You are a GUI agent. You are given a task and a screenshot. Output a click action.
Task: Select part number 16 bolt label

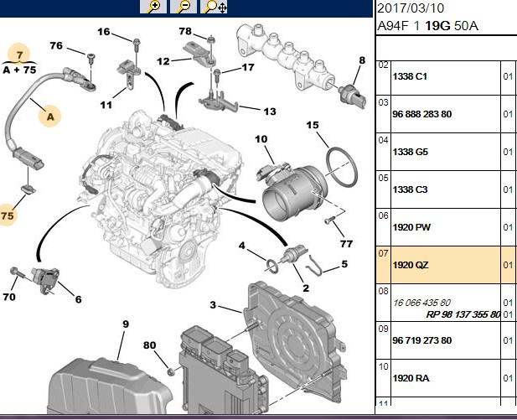[x=104, y=32]
